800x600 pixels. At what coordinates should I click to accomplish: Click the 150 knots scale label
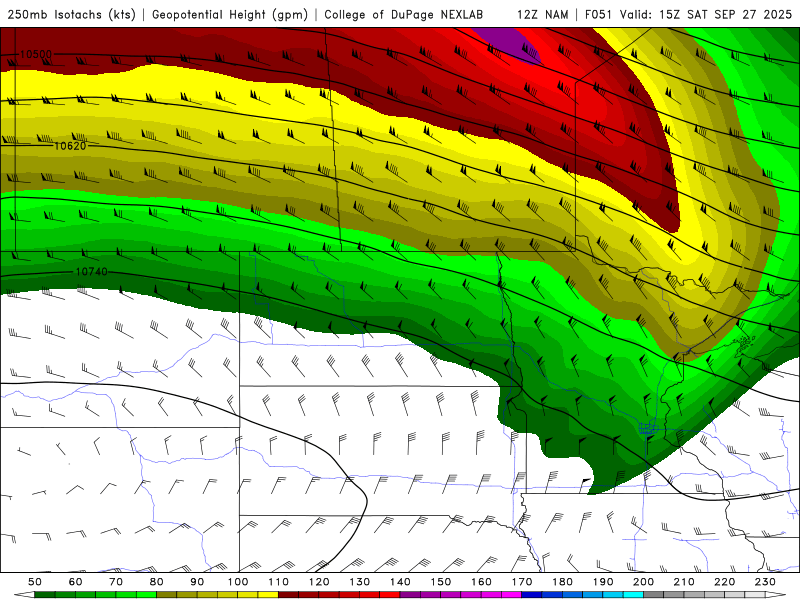click(x=441, y=582)
